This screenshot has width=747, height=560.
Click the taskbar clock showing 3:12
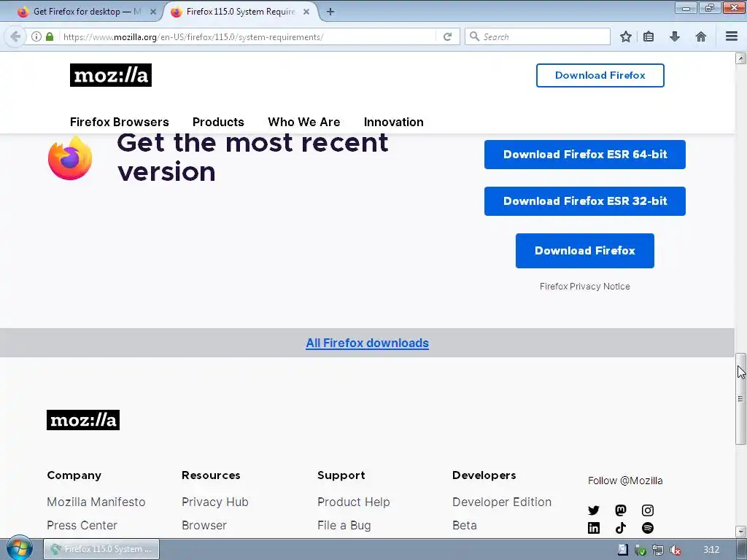pyautogui.click(x=711, y=550)
